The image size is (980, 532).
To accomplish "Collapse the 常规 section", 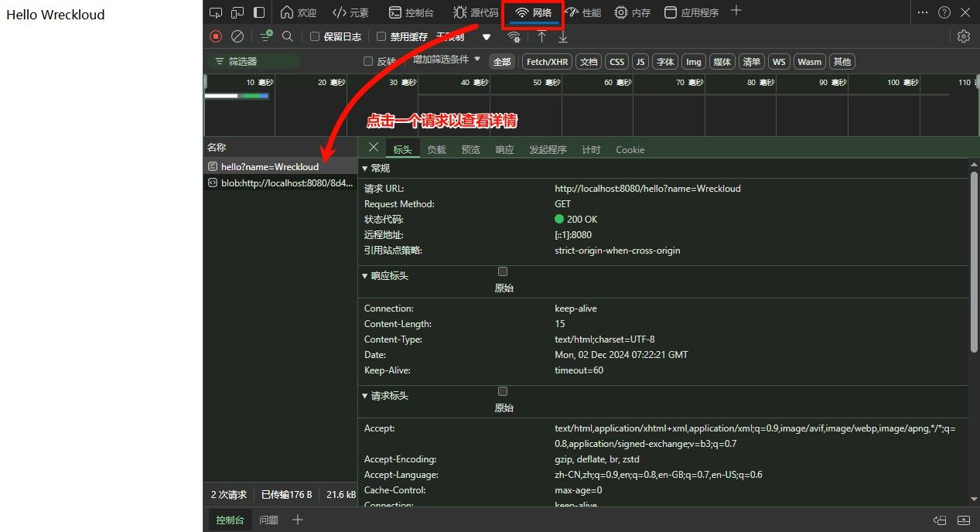I will (377, 168).
